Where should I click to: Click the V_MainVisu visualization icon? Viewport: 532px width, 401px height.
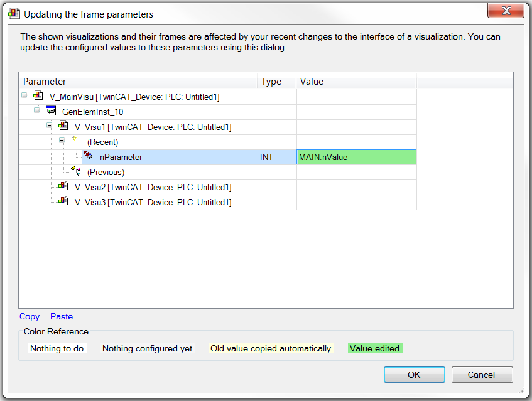[38, 95]
